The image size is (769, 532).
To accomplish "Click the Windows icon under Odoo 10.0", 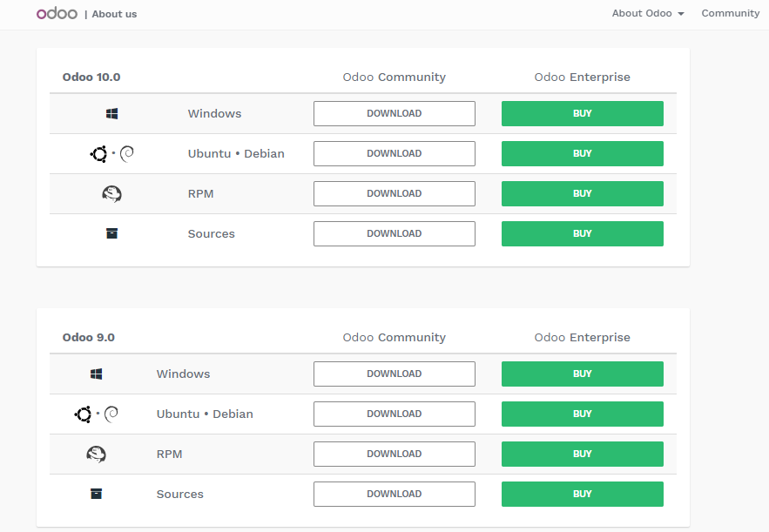I will (x=111, y=114).
